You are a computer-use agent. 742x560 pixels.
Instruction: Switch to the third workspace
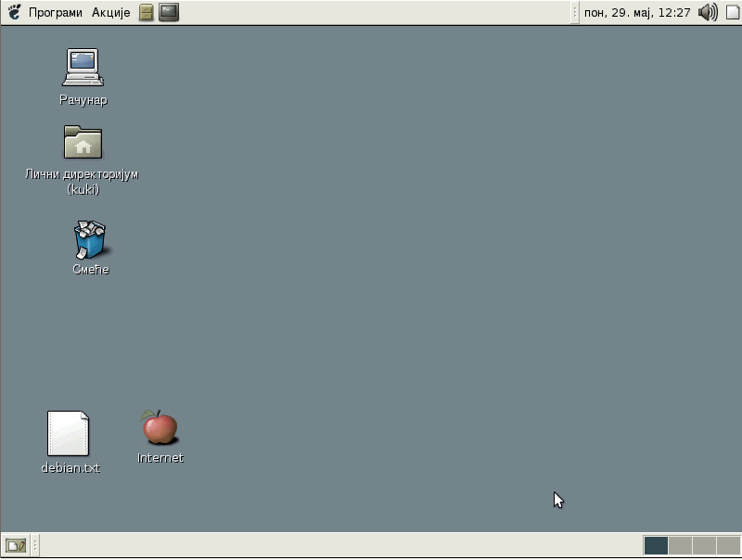point(704,545)
